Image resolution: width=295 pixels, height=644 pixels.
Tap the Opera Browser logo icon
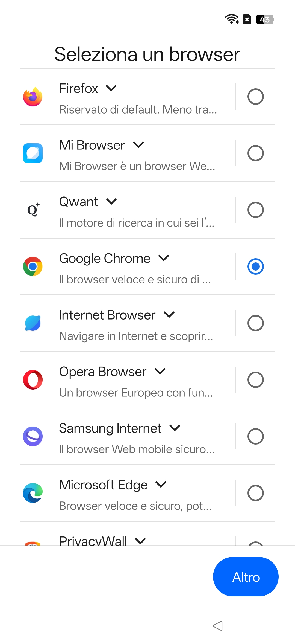point(33,380)
